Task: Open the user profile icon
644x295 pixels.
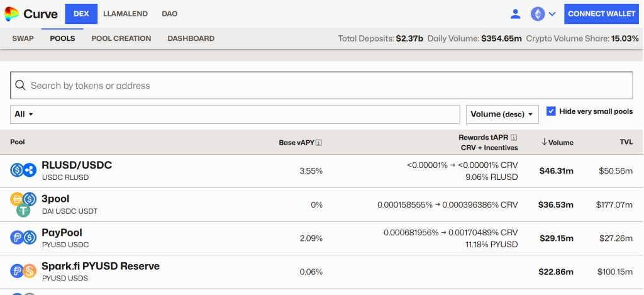Action: [x=516, y=14]
